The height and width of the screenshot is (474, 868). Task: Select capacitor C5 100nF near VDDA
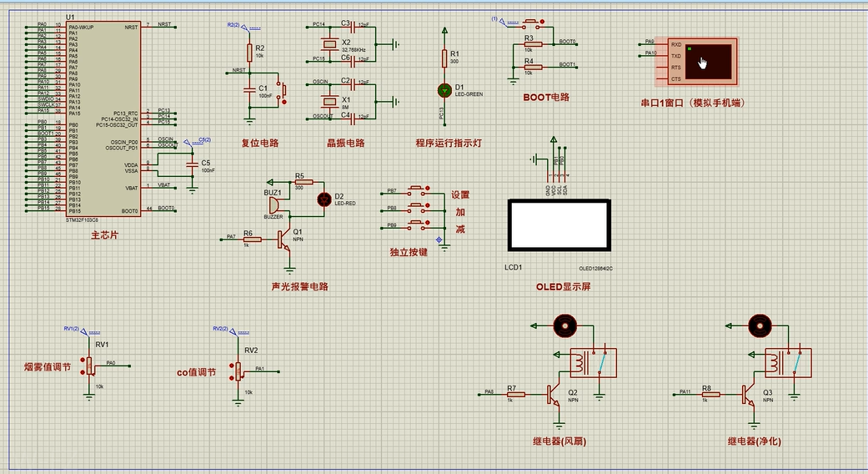192,165
